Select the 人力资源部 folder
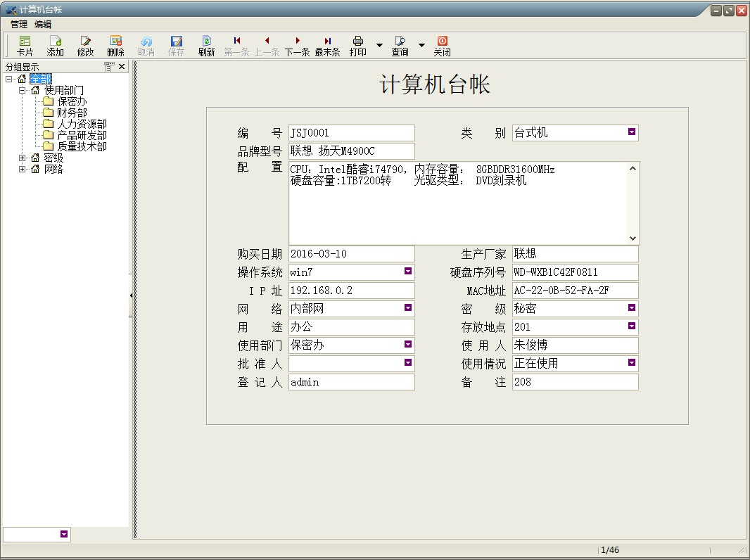This screenshot has height=560, width=750. coord(82,124)
